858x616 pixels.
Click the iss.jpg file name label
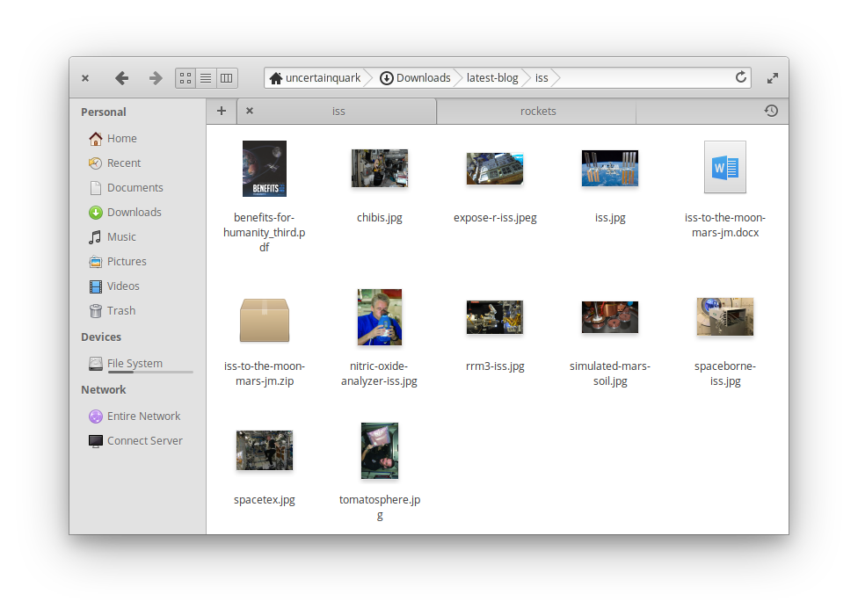tap(610, 218)
